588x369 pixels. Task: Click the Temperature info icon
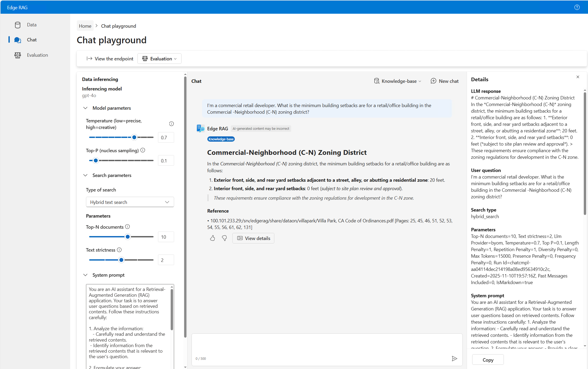click(x=171, y=124)
